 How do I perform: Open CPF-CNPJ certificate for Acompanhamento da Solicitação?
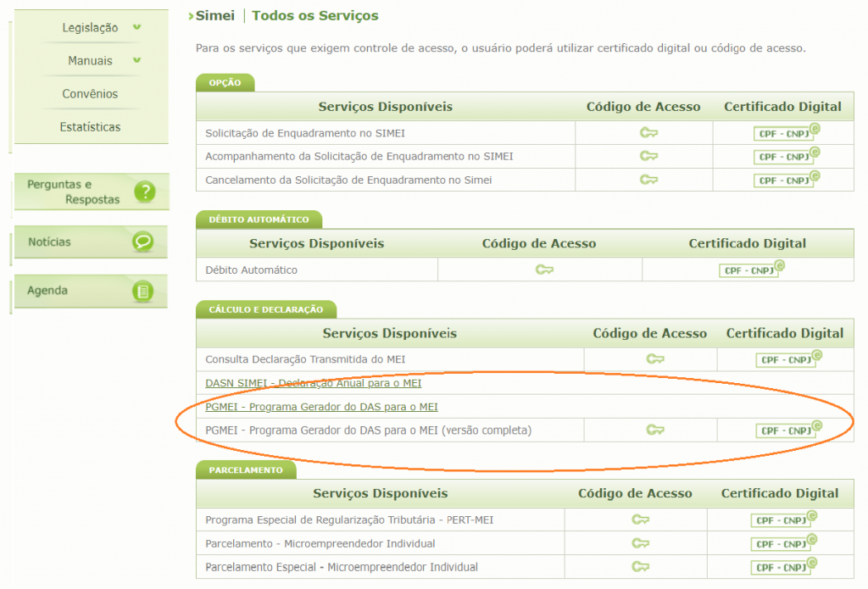coord(786,156)
